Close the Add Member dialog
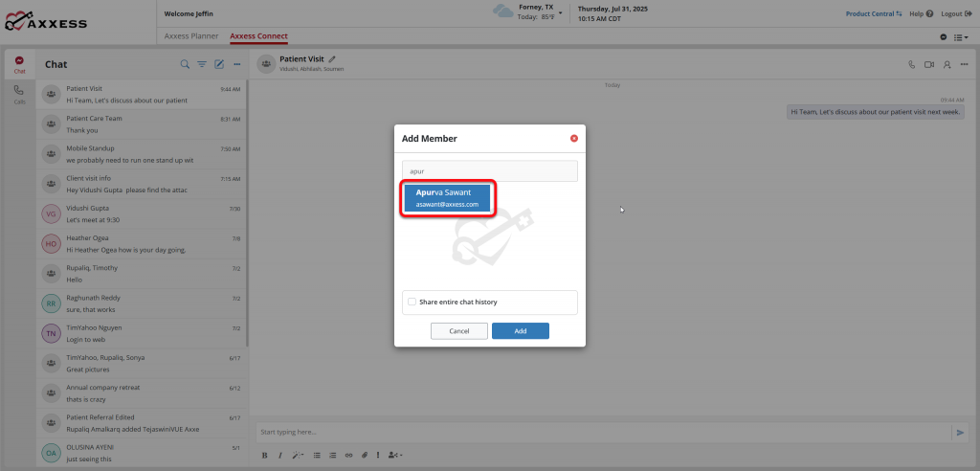Viewport: 980px width, 471px height. click(x=574, y=139)
